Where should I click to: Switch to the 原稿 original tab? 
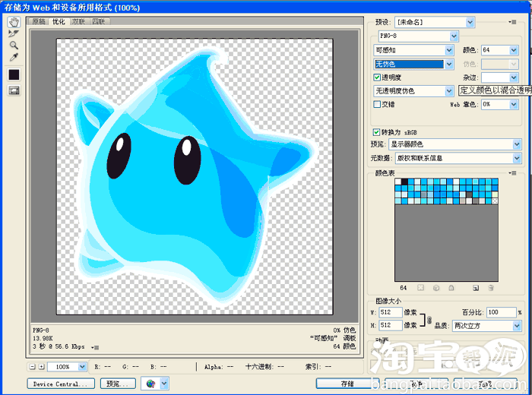(39, 21)
